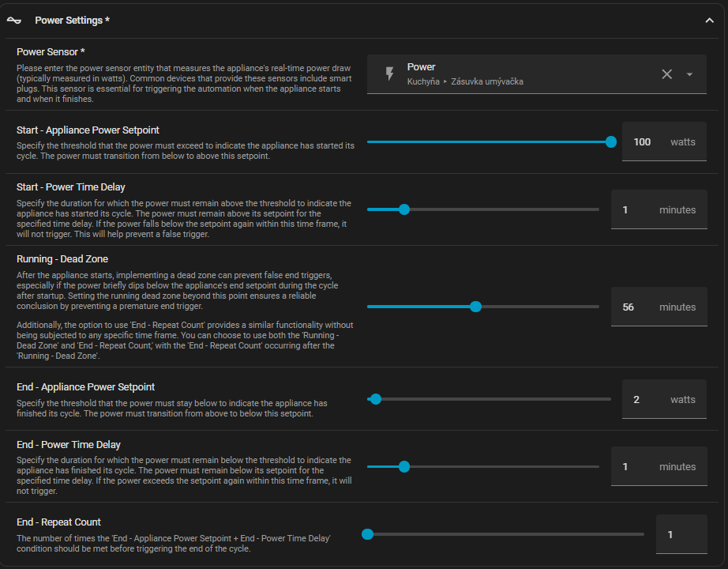Click the End Power Time Delay slider handle
The image size is (728, 569).
point(404,466)
